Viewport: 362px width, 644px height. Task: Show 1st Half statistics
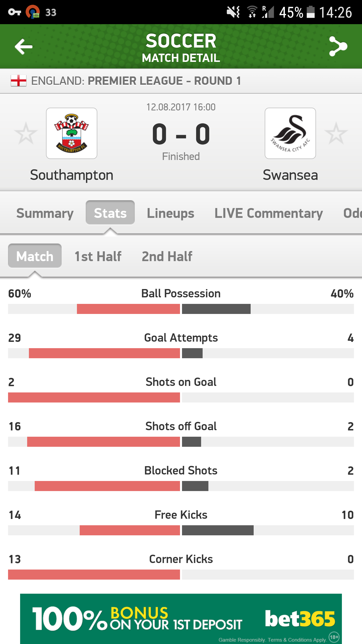[x=98, y=256]
